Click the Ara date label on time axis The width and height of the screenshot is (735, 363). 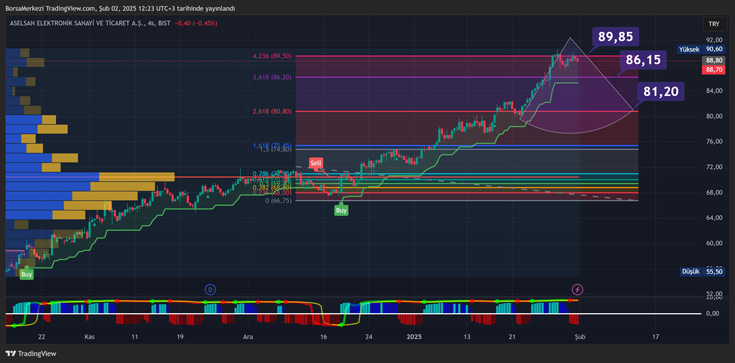(x=247, y=337)
